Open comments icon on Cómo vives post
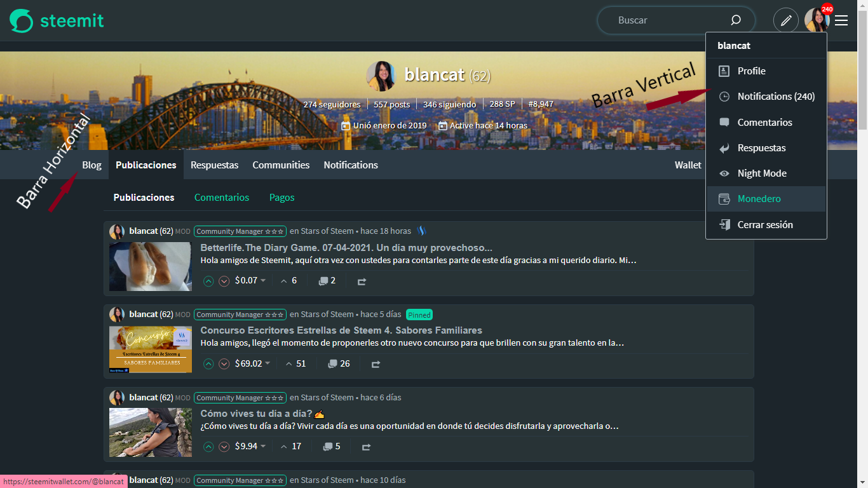This screenshot has height=488, width=868. [327, 447]
